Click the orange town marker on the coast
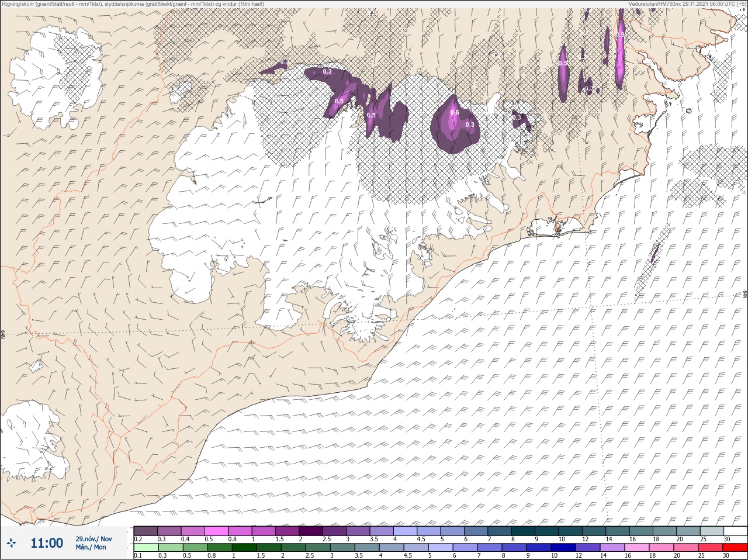The width and height of the screenshot is (748, 560). tap(557, 230)
